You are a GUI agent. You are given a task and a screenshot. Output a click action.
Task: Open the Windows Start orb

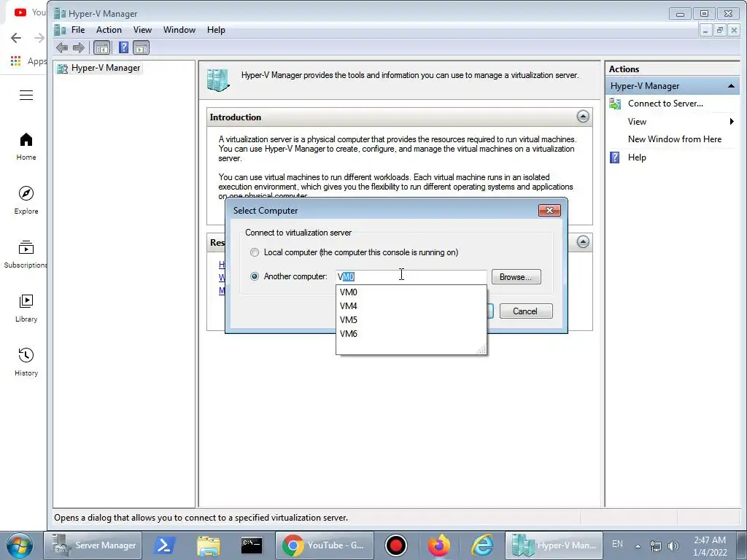20,545
